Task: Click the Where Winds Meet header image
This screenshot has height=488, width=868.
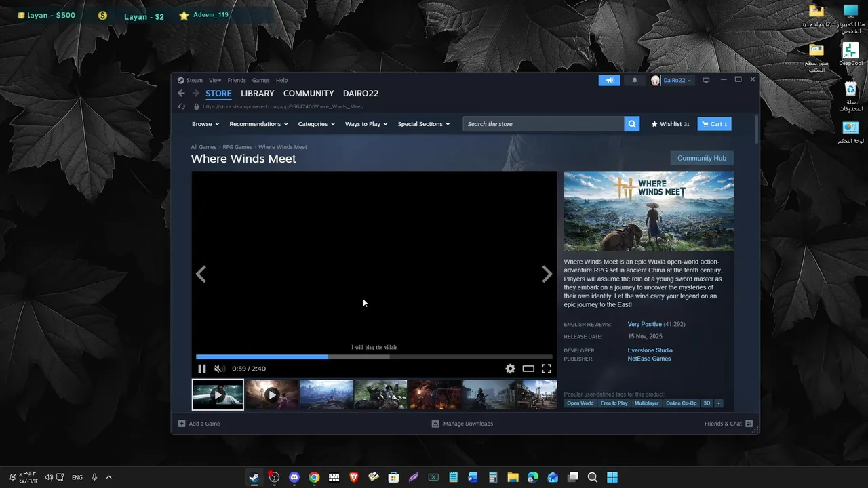Action: point(648,211)
